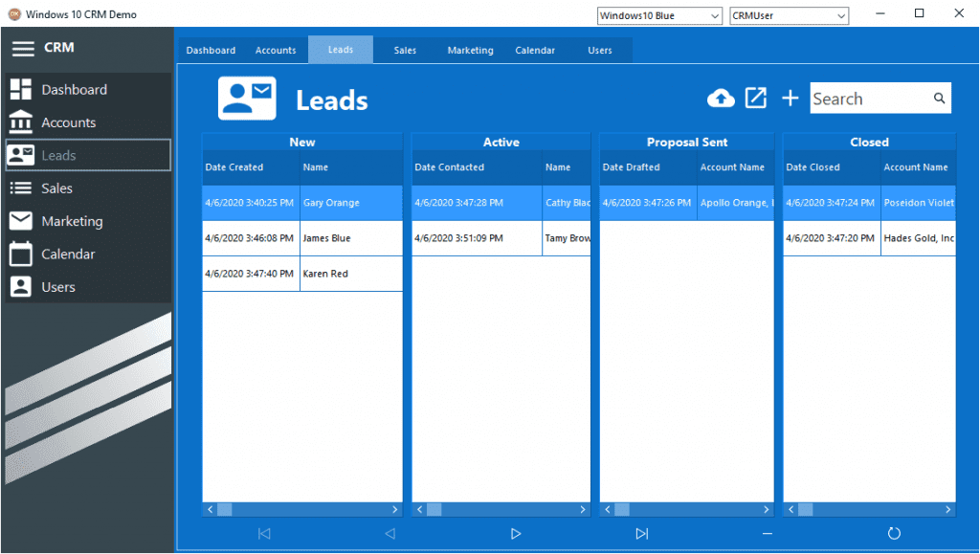Go to first record navigation button
Image resolution: width=980 pixels, height=554 pixels.
point(264,533)
